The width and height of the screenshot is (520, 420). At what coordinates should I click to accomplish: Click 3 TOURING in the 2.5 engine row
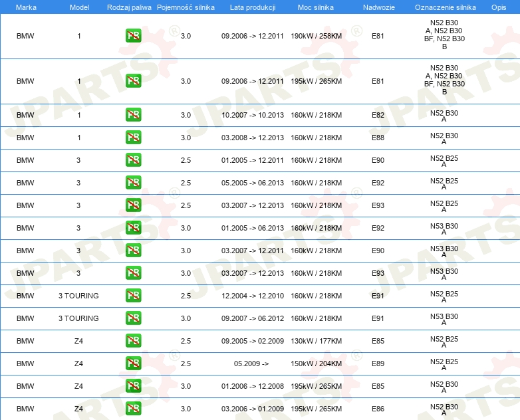click(x=78, y=296)
